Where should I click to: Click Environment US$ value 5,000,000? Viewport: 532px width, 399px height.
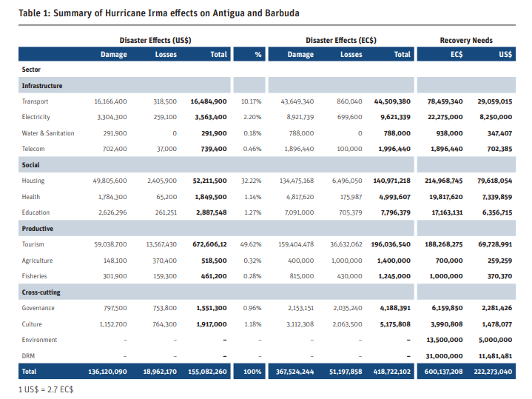click(x=495, y=340)
